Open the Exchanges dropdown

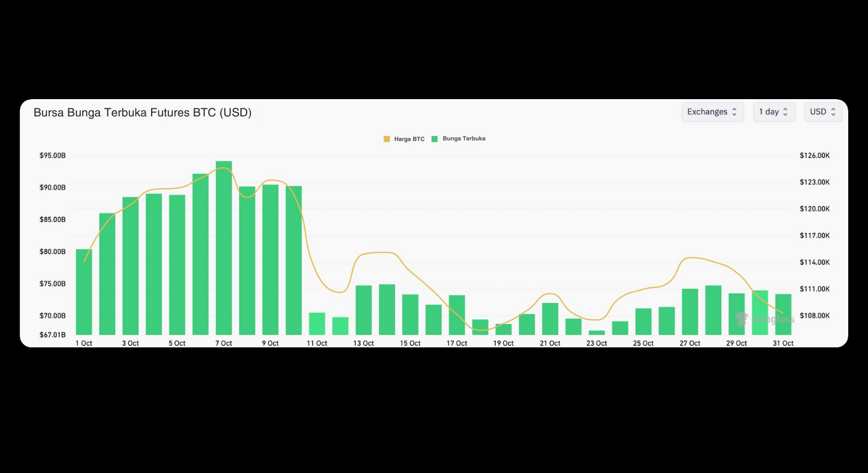[x=713, y=111]
